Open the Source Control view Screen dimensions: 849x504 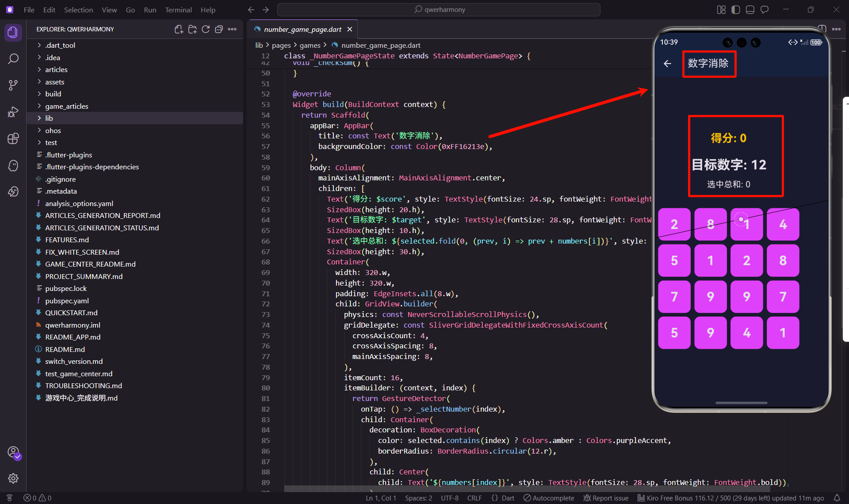click(x=13, y=85)
